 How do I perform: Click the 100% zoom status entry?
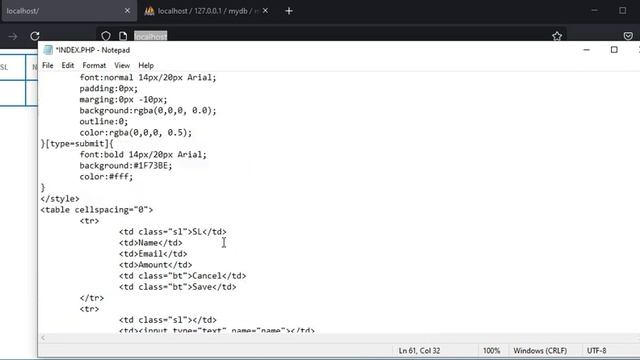coord(491,351)
